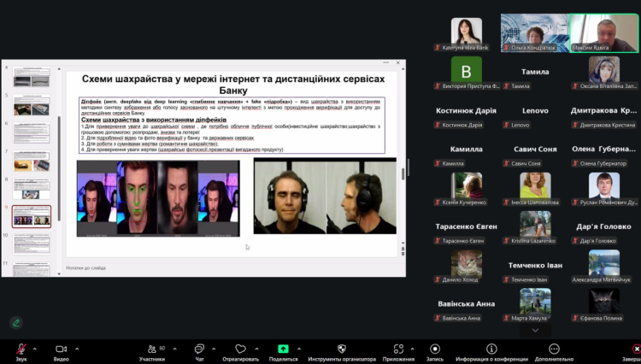The width and height of the screenshot is (641, 364).
Task: Open Информация о конференции info icon
Action: 491,349
